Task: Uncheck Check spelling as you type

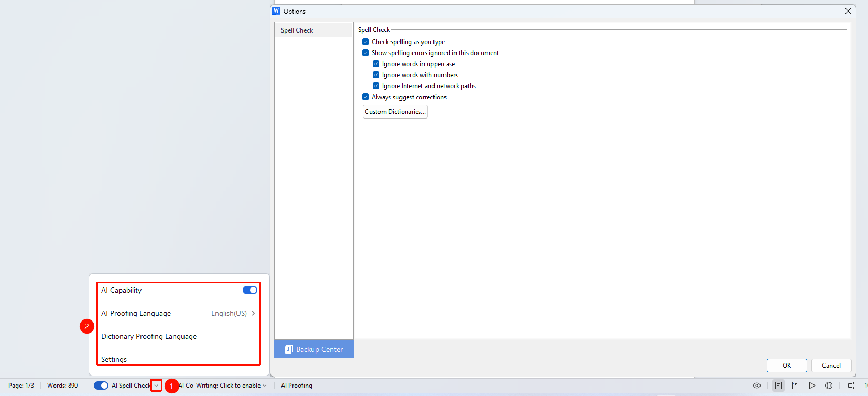Action: tap(366, 42)
